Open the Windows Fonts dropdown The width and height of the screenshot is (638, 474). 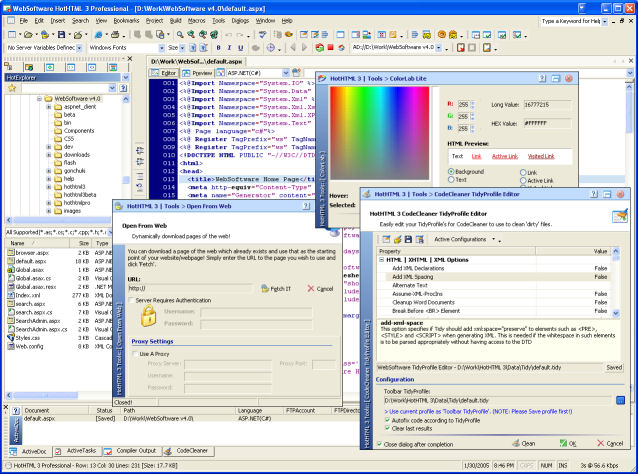pyautogui.click(x=162, y=48)
